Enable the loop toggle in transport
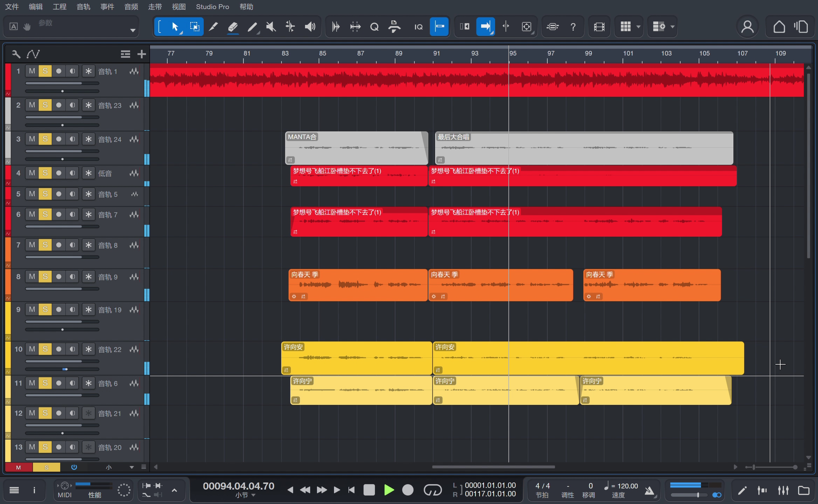 tap(433, 490)
